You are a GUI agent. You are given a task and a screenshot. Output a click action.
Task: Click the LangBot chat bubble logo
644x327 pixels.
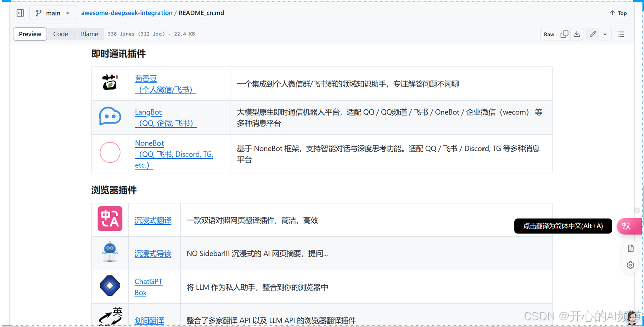pos(110,116)
